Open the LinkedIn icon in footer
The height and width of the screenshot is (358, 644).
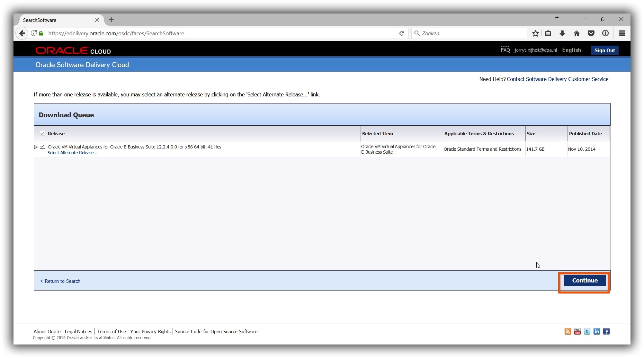(x=597, y=331)
